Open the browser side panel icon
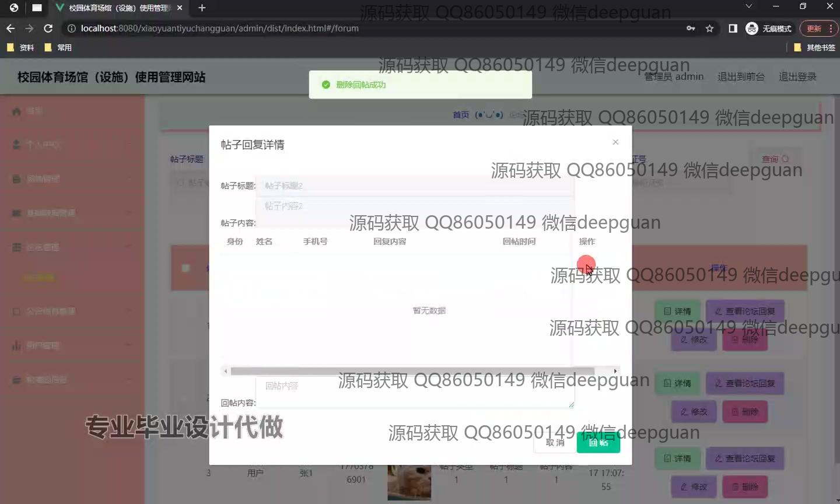The width and height of the screenshot is (840, 504). tap(733, 28)
